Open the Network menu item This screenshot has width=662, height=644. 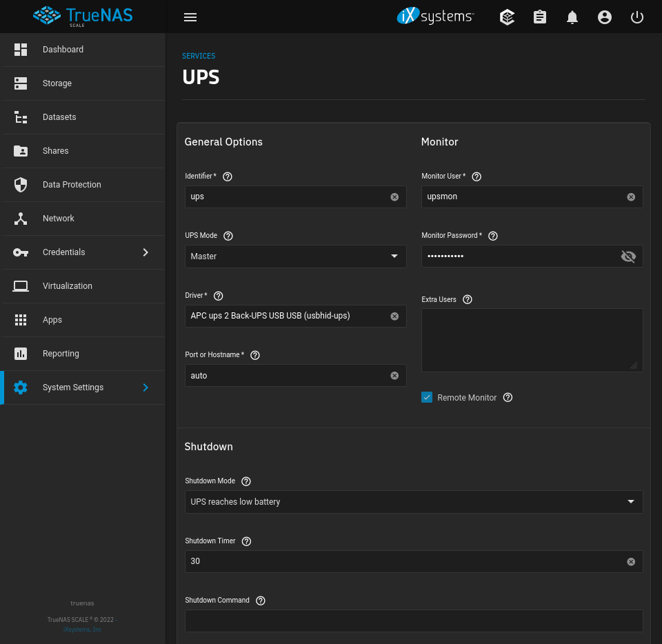[83, 219]
